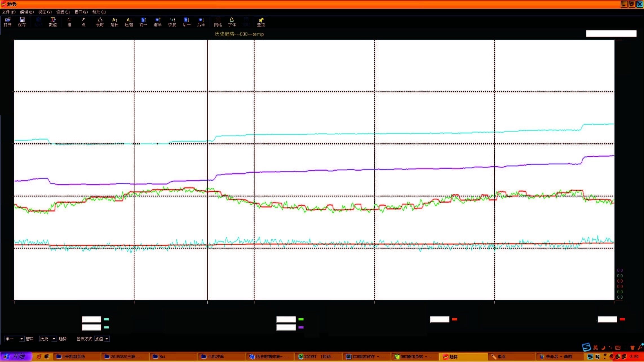Click the 开始 Start button
Screen dimensions: 644x362
tap(16, 356)
